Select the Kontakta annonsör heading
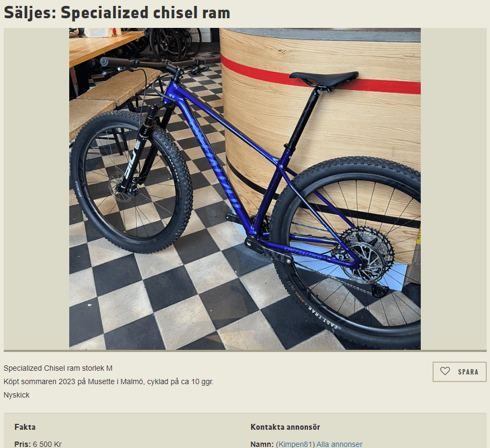This screenshot has height=448, width=490. (285, 427)
